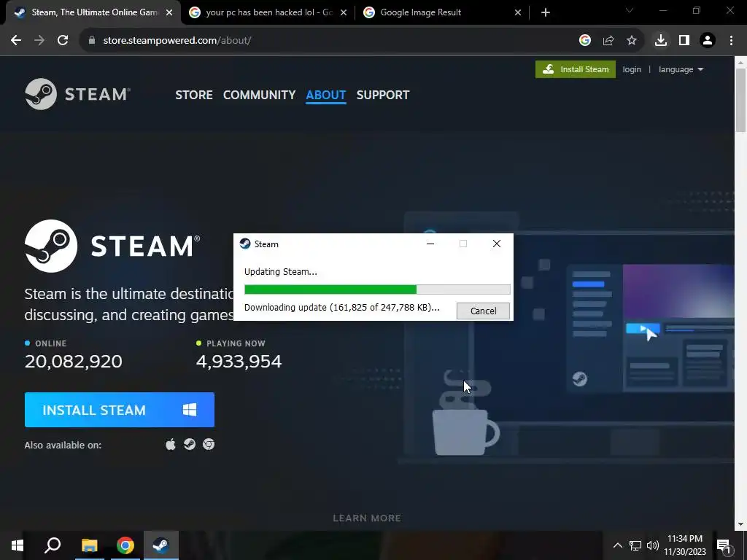Image resolution: width=747 pixels, height=560 pixels.
Task: Close the Steam browser tab
Action: tap(169, 12)
